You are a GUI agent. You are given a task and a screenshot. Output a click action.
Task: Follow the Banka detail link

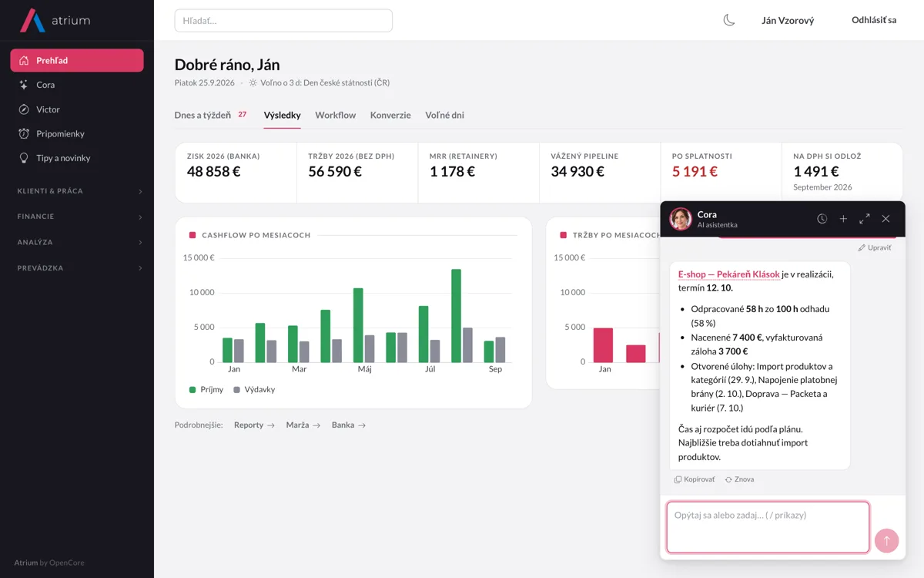point(349,425)
